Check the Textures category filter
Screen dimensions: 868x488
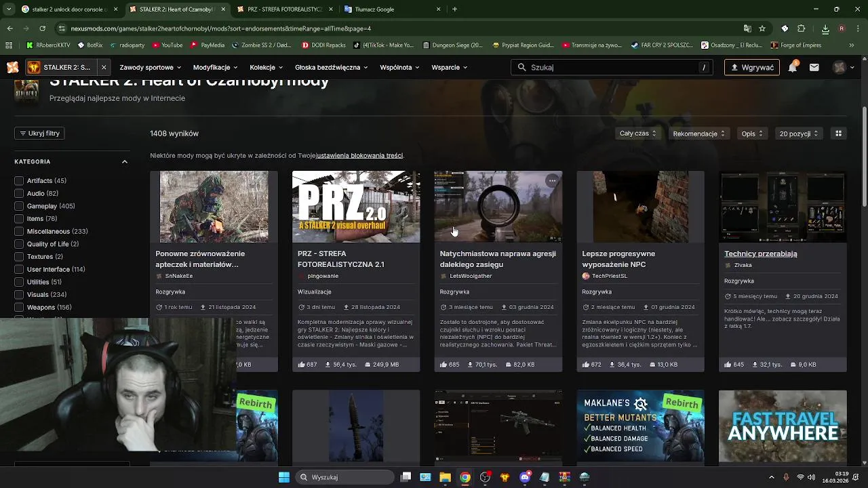tap(19, 257)
